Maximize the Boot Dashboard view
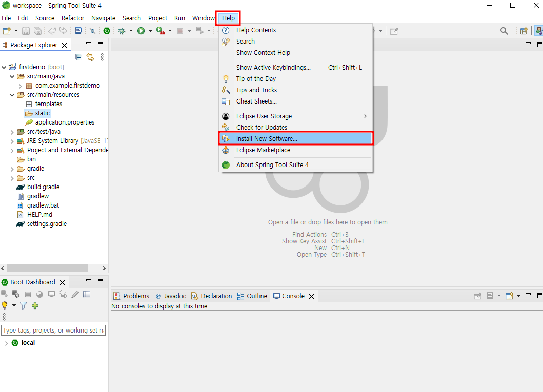The width and height of the screenshot is (543, 392). 100,282
